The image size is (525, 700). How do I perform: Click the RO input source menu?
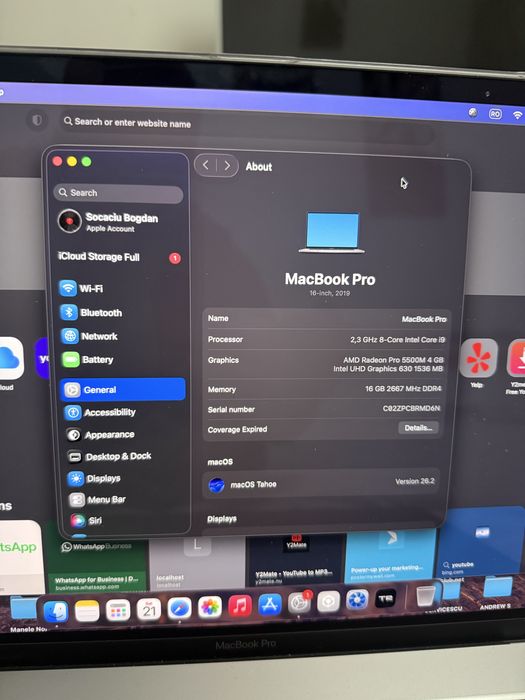click(495, 114)
